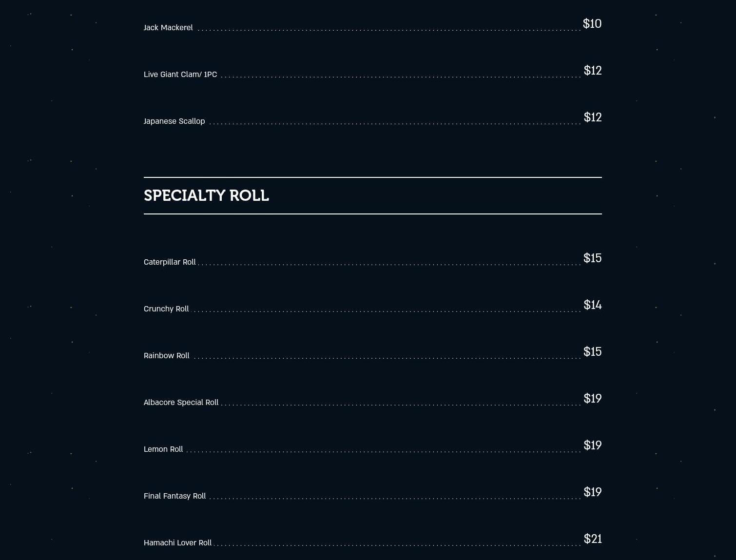Viewport: 736px width, 560px height.
Task: Select the Live Giant Clam/ 1PC item
Action: 180,75
